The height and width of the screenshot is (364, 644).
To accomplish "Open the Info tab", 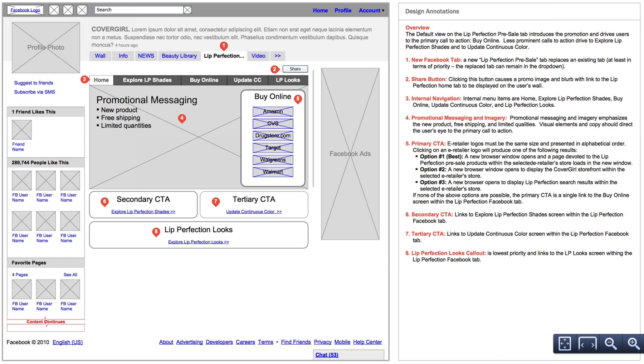I will [x=123, y=56].
